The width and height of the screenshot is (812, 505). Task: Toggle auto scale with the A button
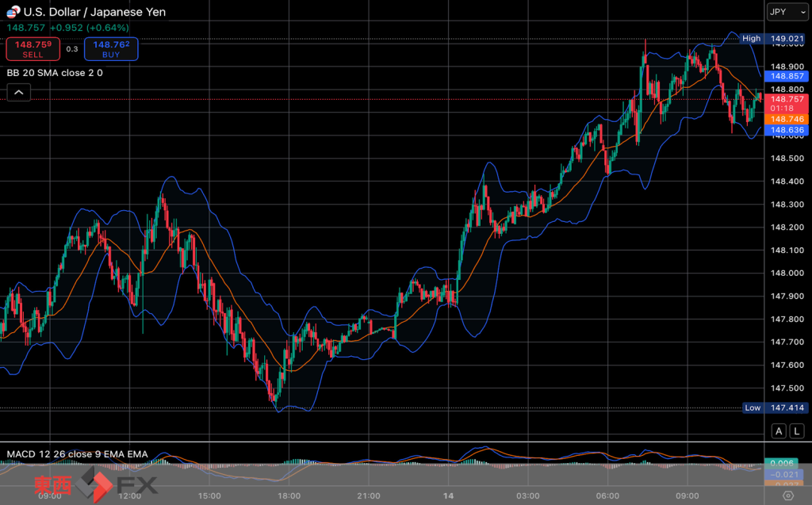[x=779, y=431]
